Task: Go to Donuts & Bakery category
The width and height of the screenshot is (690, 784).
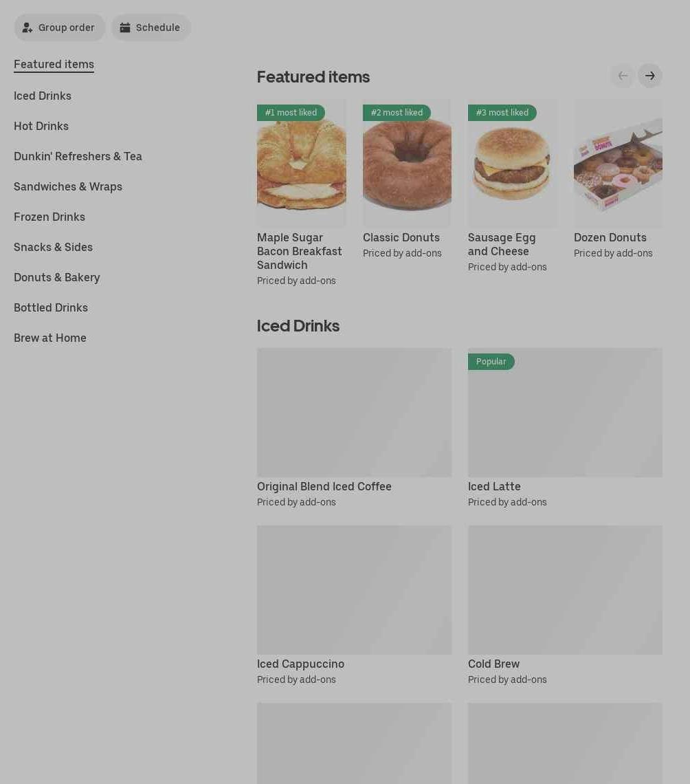Action: click(x=57, y=277)
